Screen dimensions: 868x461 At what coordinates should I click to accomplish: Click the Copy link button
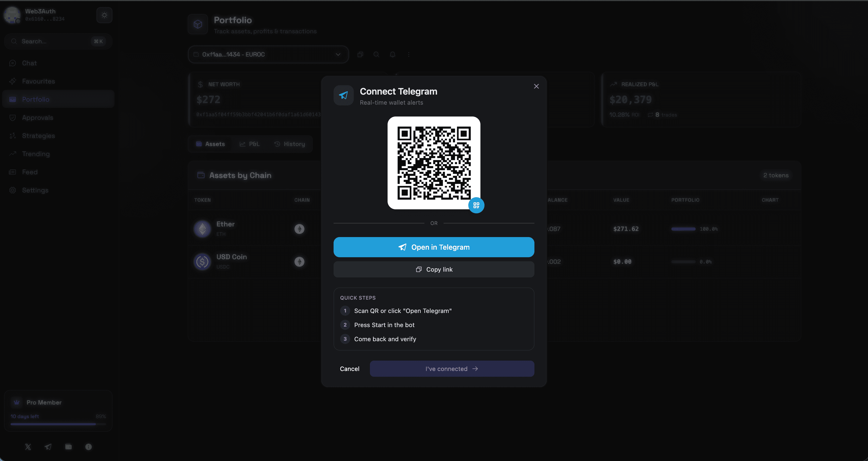[x=434, y=269]
